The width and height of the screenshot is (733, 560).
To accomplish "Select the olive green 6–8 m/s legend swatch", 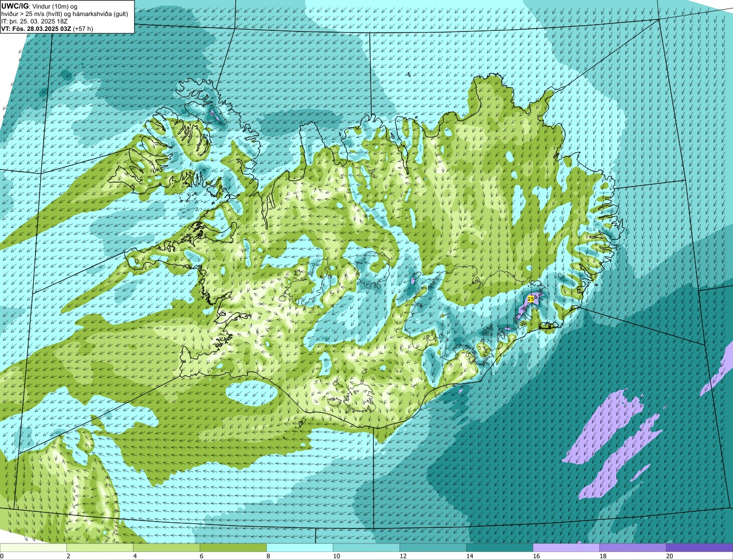I will click(x=234, y=547).
